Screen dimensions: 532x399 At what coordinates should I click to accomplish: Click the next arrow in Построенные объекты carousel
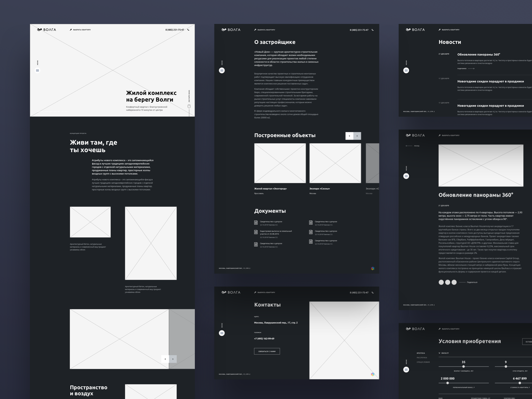pos(357,136)
